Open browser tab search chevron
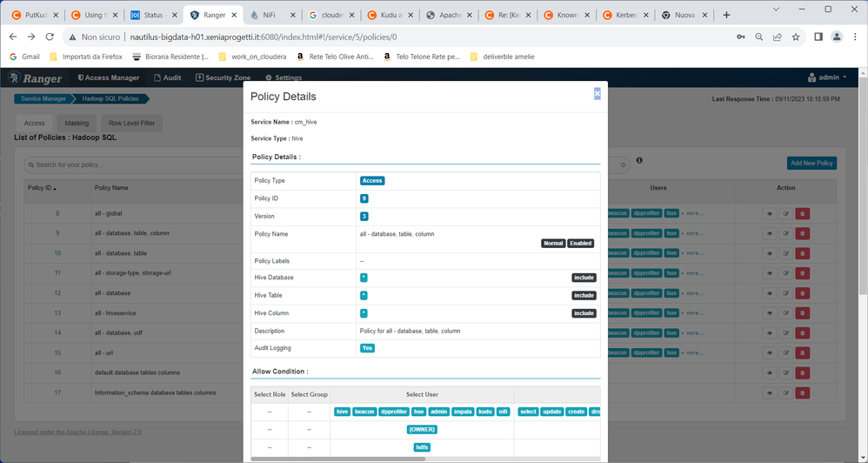The image size is (868, 463). click(x=776, y=10)
